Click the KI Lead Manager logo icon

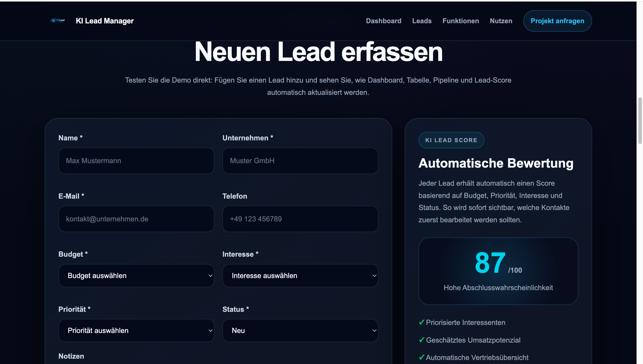58,21
